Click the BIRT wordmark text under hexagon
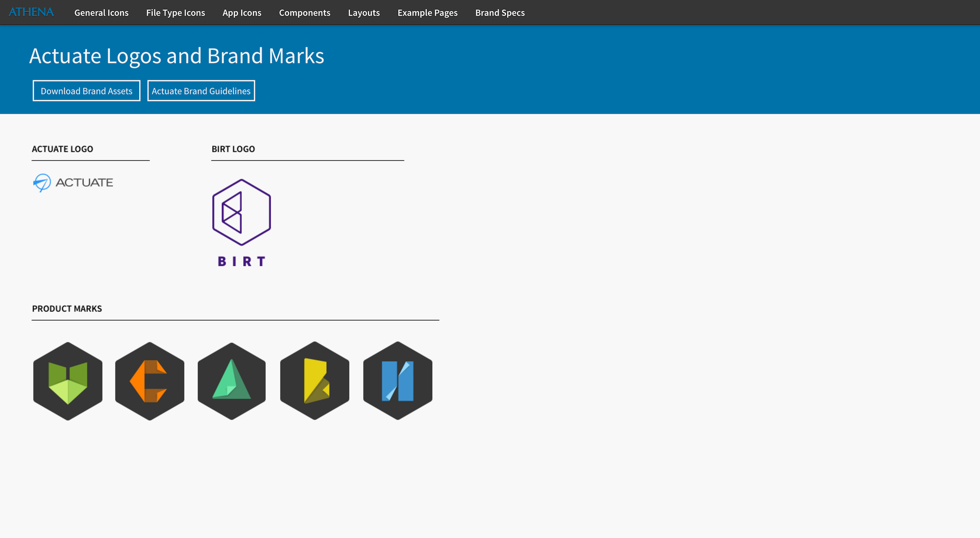The height and width of the screenshot is (538, 980). click(x=242, y=261)
